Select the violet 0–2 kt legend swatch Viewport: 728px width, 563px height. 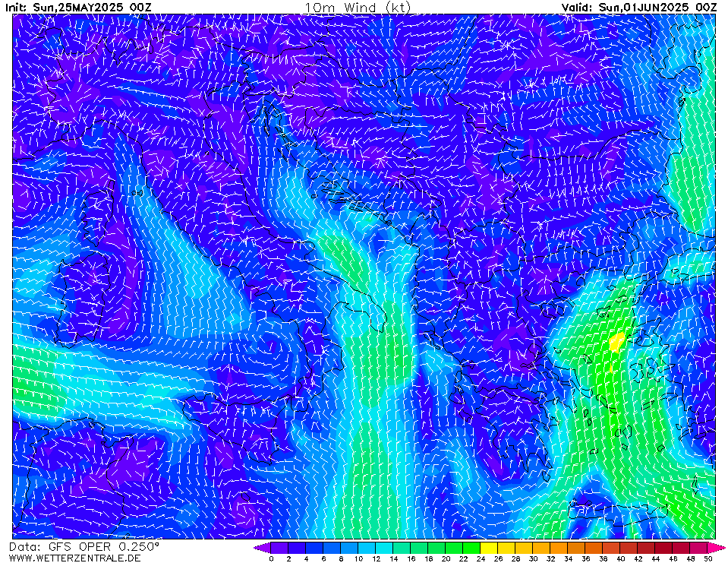coord(279,548)
